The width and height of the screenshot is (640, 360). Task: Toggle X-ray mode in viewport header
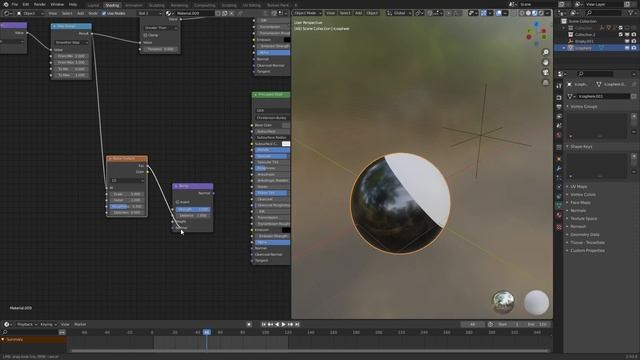(512, 13)
